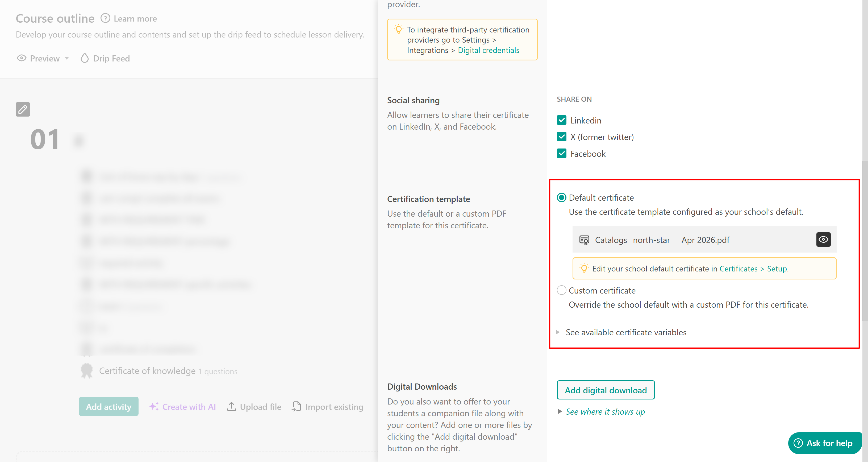Open the Preview dropdown arrow
The width and height of the screenshot is (868, 462).
67,58
